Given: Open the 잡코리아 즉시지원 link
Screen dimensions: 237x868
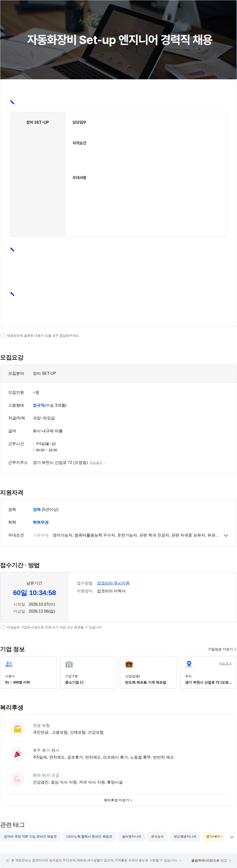Looking at the screenshot, I should pyautogui.click(x=113, y=583).
